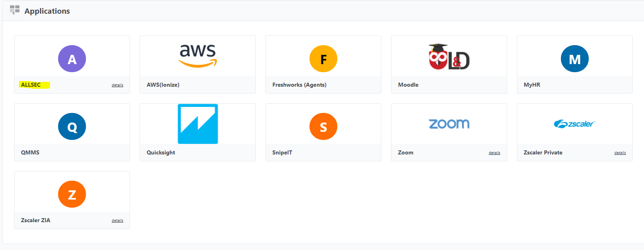The height and width of the screenshot is (250, 644).
Task: Click the Applications heading text
Action: (47, 11)
